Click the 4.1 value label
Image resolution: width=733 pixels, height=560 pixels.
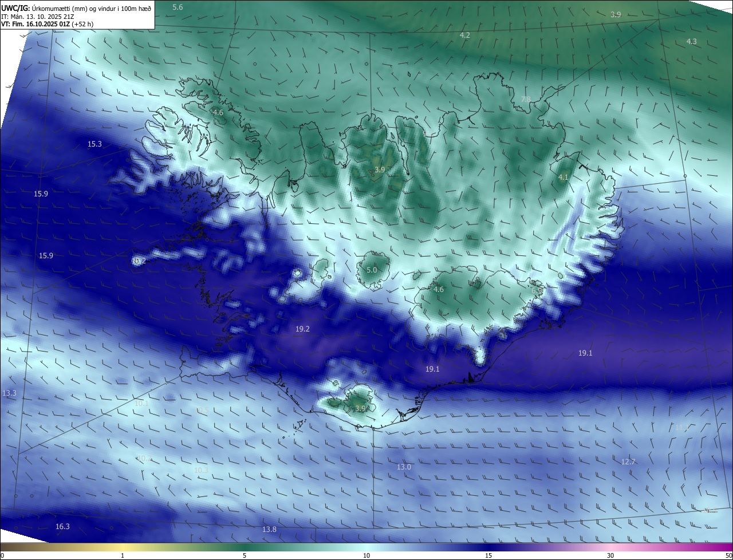pos(563,178)
